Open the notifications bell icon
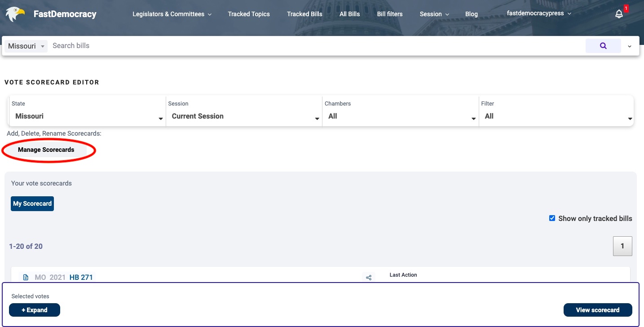 pos(619,14)
